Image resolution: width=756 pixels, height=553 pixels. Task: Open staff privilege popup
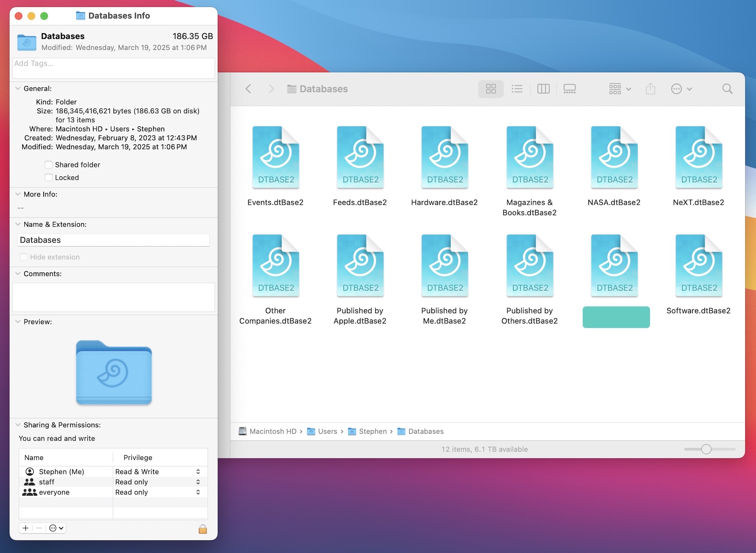point(198,482)
